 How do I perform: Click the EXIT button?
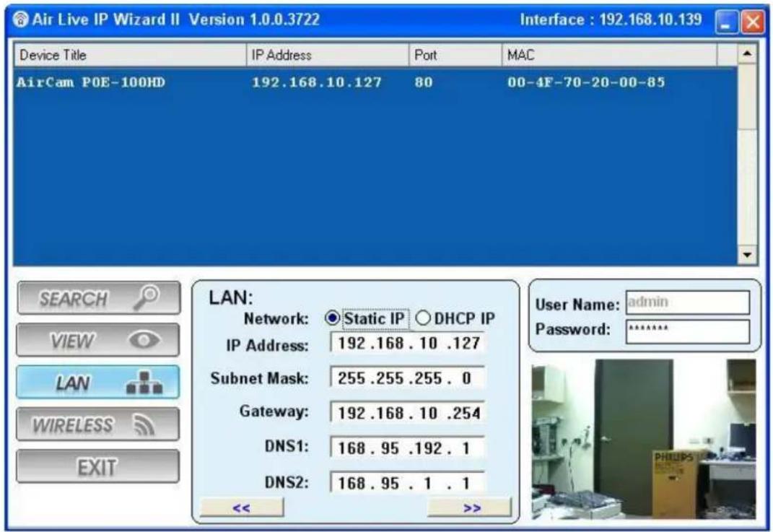point(98,466)
